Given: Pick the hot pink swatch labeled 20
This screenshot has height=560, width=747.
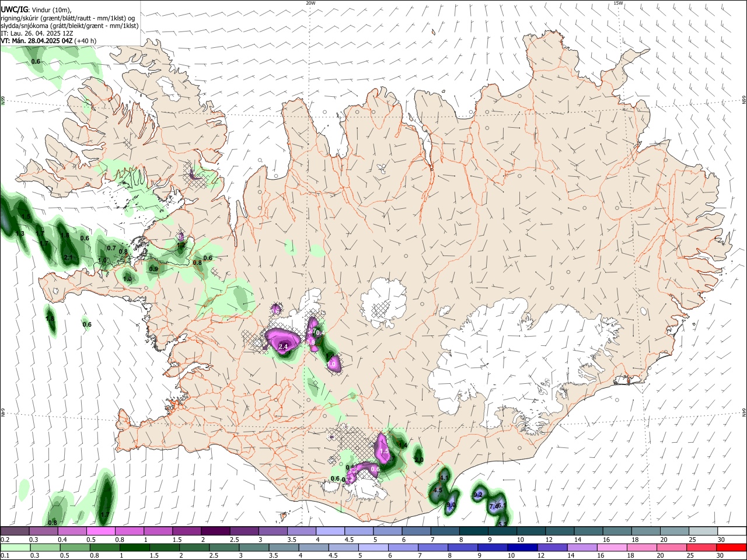Looking at the screenshot, I should point(672,547).
